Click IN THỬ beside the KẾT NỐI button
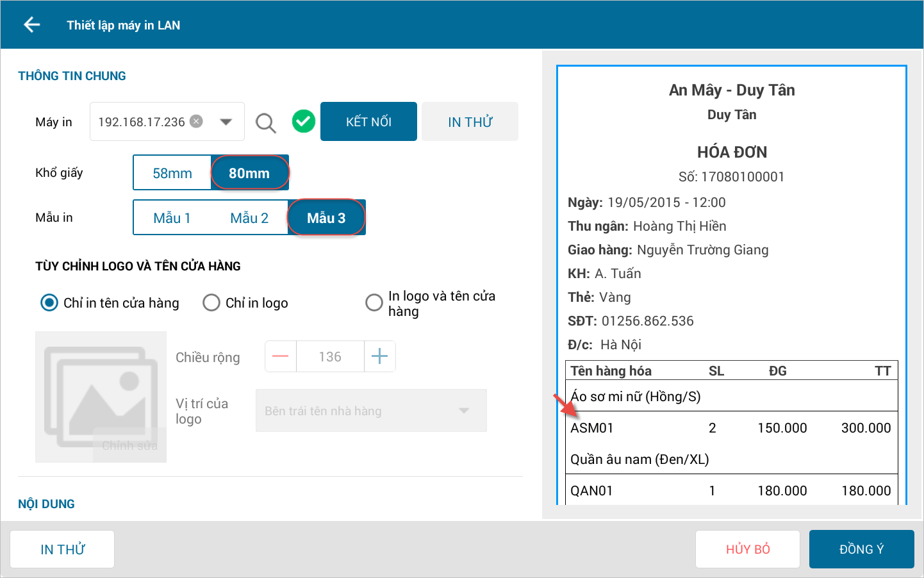Screen dimensions: 924x578 [470, 122]
